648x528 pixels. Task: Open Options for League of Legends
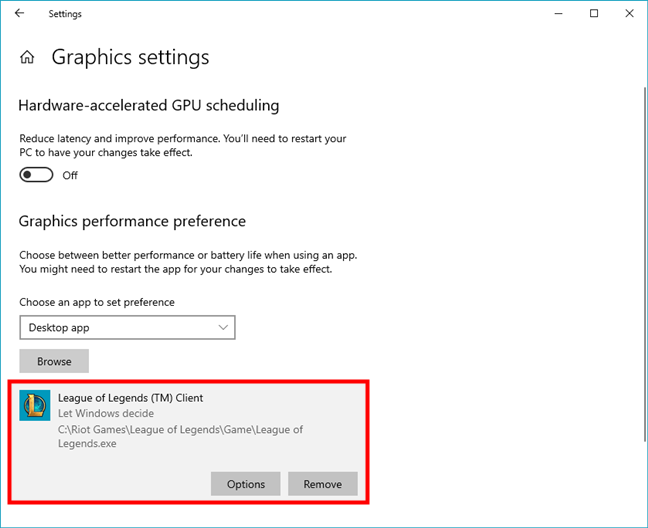coord(245,484)
